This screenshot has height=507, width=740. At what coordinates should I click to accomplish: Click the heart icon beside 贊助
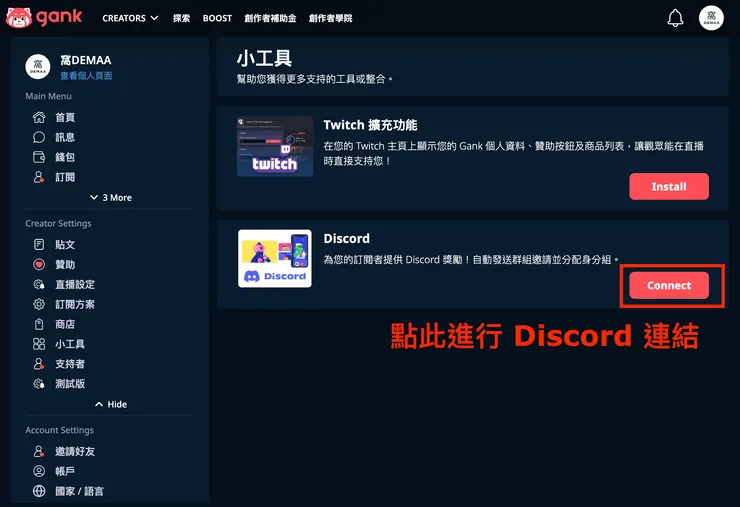(39, 264)
